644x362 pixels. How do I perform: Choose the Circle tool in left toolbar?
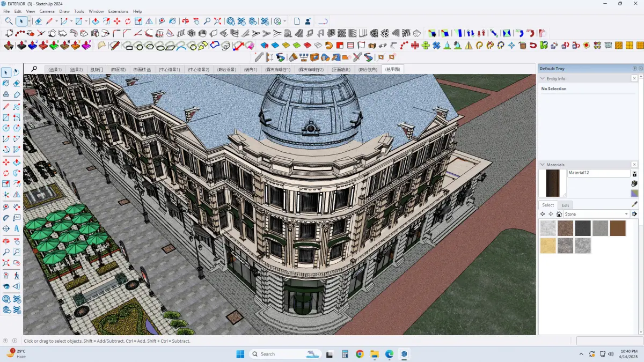6,128
